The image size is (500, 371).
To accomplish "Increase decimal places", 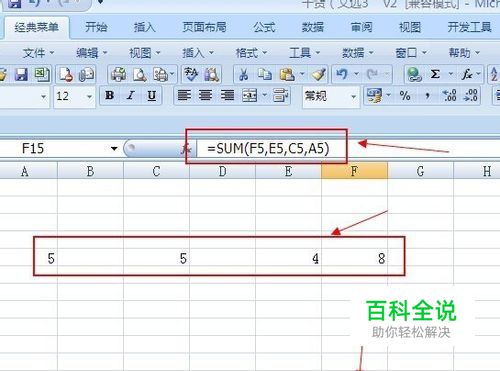I will 449,96.
